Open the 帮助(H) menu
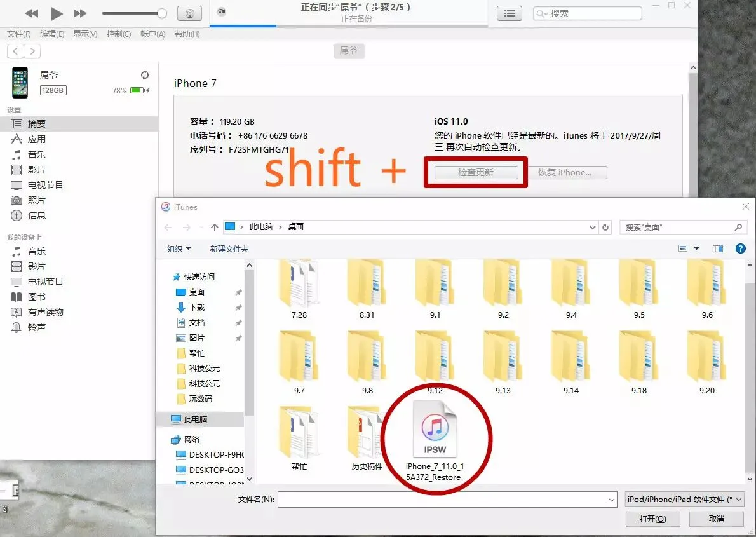Image resolution: width=756 pixels, height=537 pixels. pos(187,34)
